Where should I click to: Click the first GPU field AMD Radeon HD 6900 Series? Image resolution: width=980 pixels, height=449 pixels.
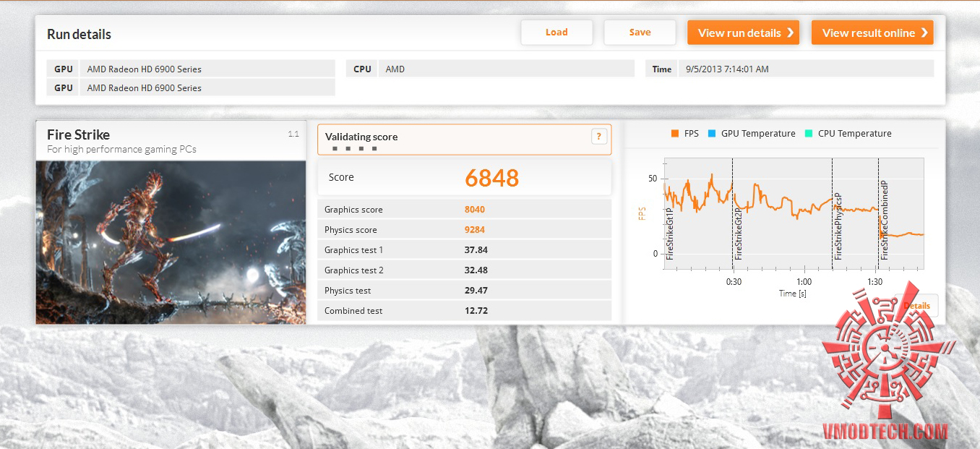pos(207,69)
